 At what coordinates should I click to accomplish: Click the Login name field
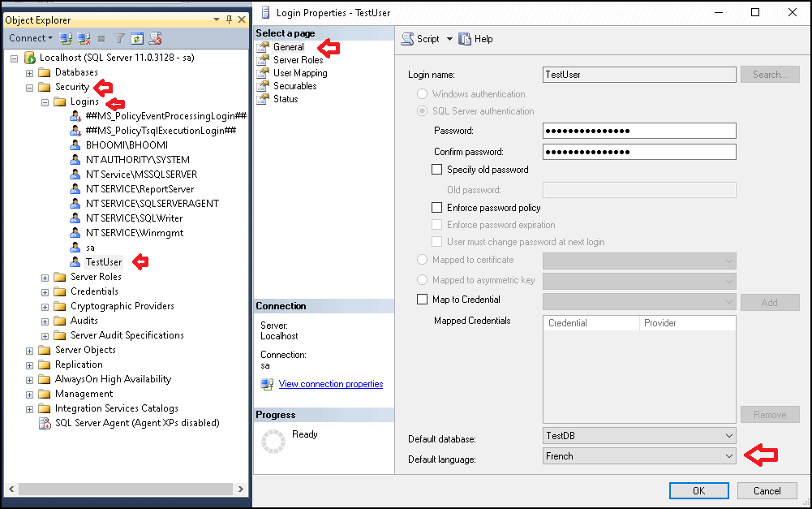pyautogui.click(x=639, y=75)
